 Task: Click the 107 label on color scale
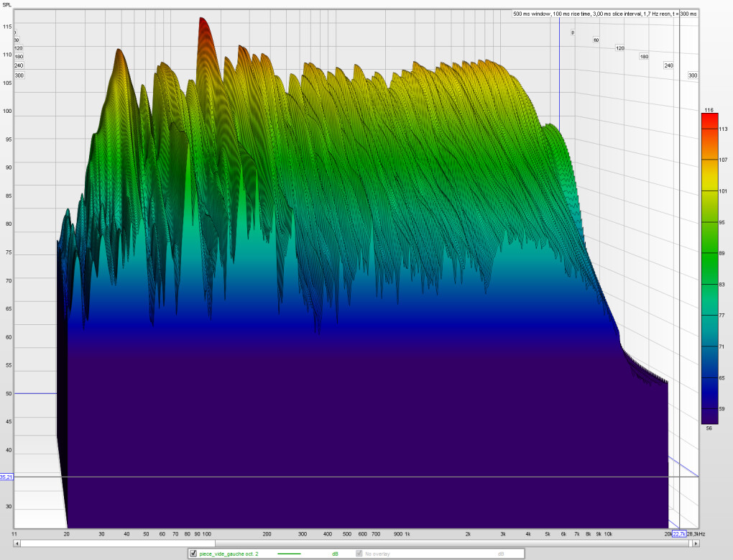(723, 160)
